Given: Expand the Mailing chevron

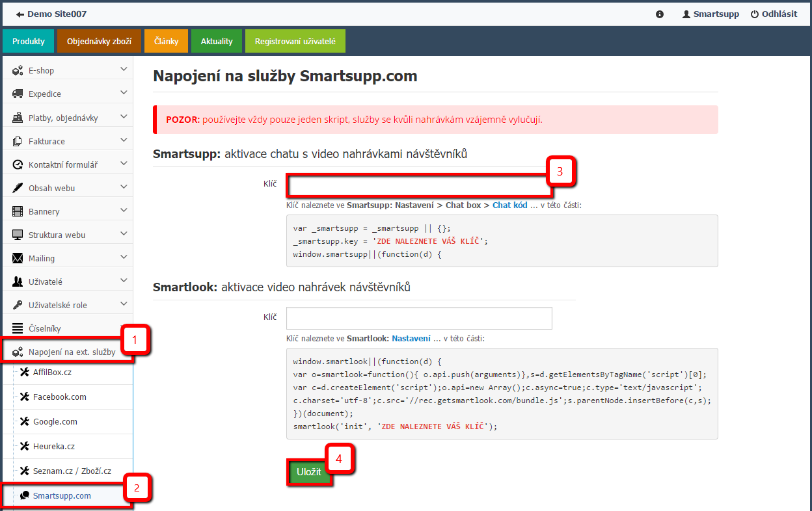Looking at the screenshot, I should [x=124, y=257].
